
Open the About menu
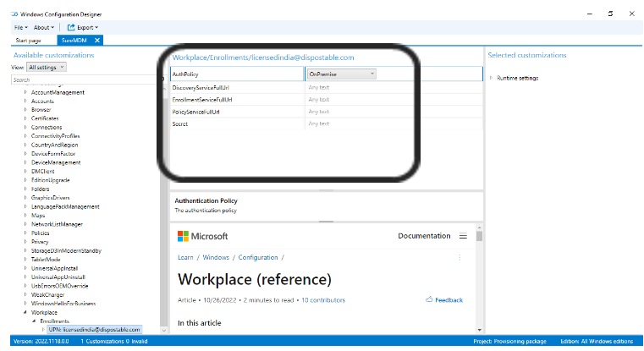43,28
